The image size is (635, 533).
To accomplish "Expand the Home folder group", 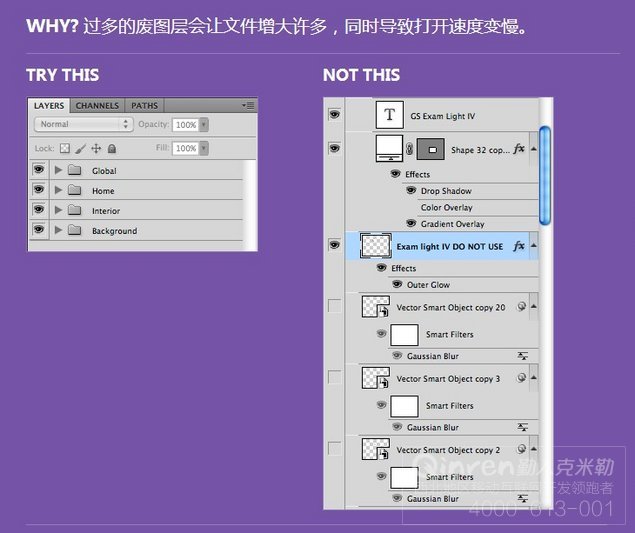I will 58,190.
